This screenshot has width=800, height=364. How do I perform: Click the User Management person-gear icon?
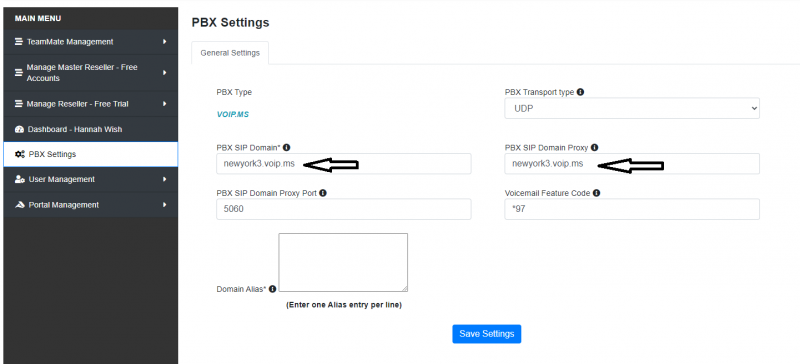click(20, 180)
